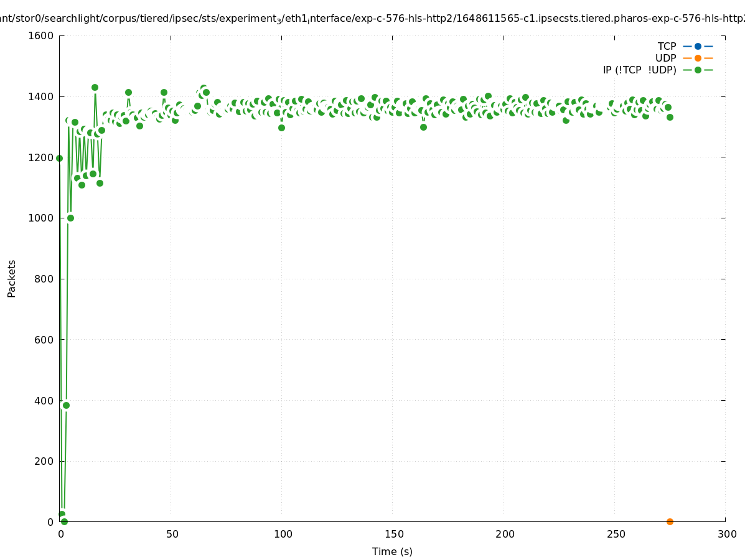745x560 pixels.
Task: Click the 400 y-axis tick label
Action: [x=44, y=400]
